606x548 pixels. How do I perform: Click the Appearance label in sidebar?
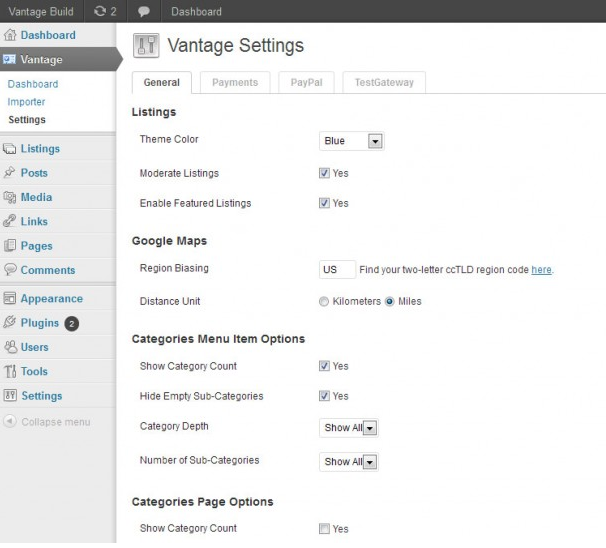click(x=52, y=299)
